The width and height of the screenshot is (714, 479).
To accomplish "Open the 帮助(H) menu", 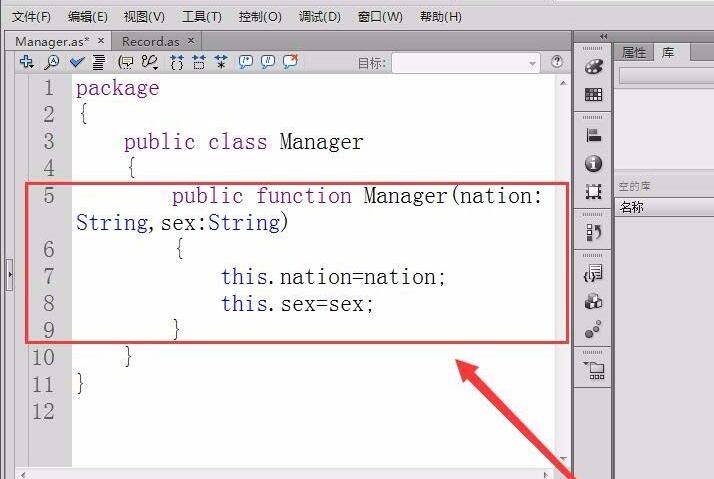I will tap(441, 17).
